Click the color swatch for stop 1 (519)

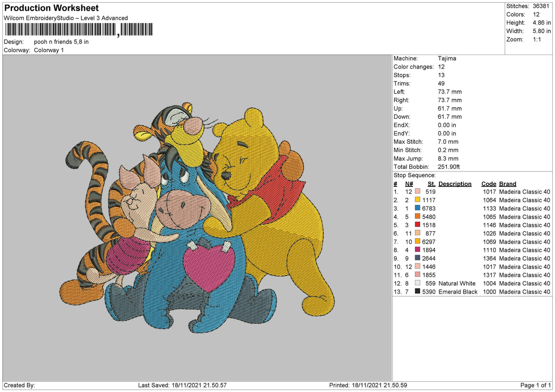point(418,192)
